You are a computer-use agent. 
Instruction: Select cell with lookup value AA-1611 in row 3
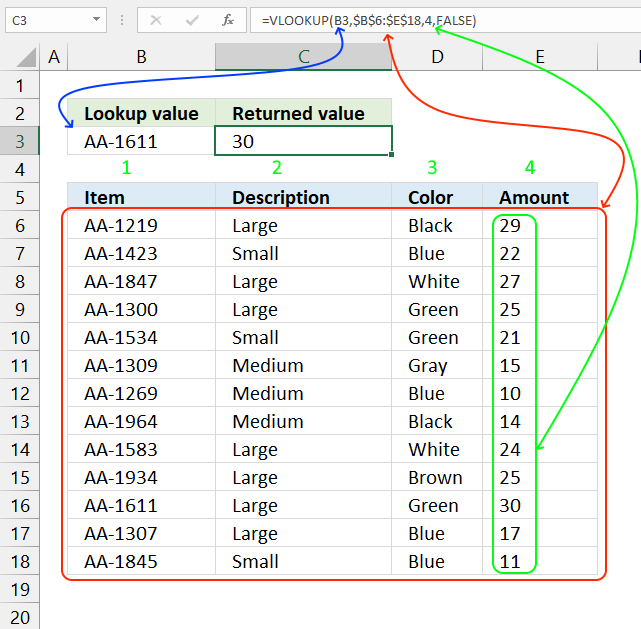click(x=141, y=141)
